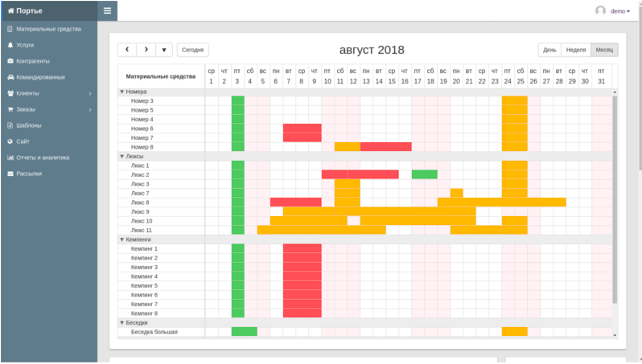Image resolution: width=642 pixels, height=364 pixels.
Task: Open Услуги menu item
Action: 49,45
